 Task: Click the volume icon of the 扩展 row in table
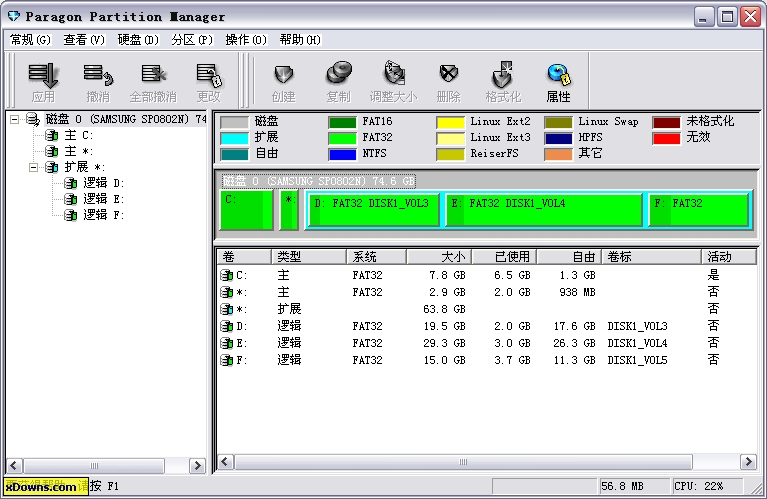226,309
